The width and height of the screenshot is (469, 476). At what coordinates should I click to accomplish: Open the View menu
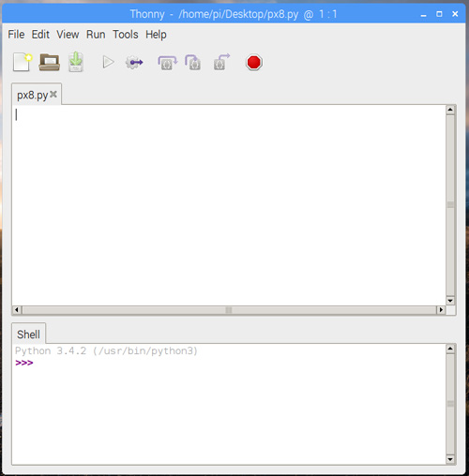pos(68,35)
